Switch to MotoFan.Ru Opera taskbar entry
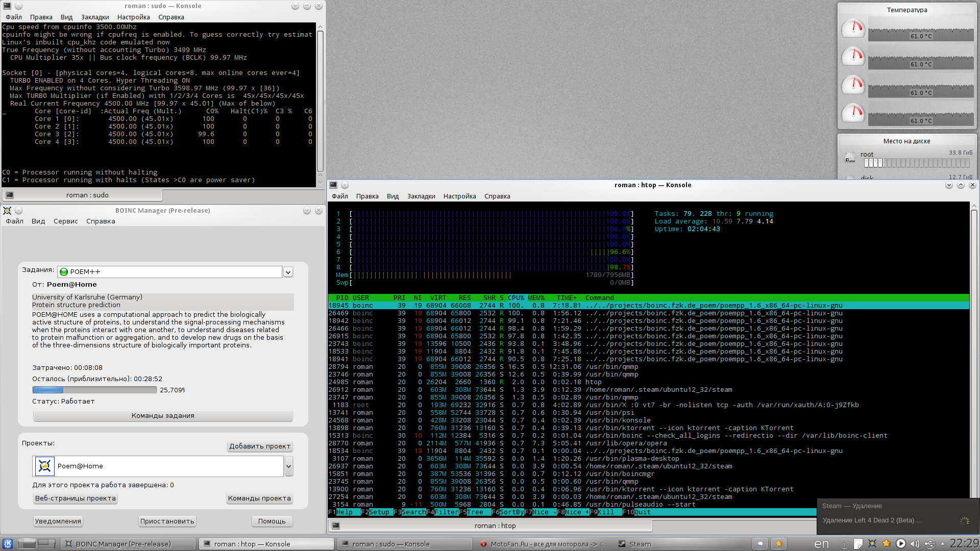Image resolution: width=980 pixels, height=551 pixels. 543,544
